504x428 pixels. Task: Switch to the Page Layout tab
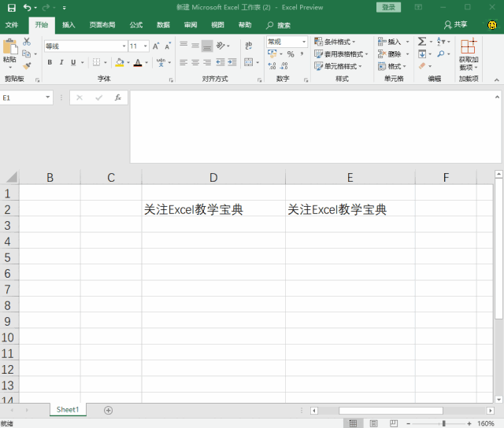(102, 25)
